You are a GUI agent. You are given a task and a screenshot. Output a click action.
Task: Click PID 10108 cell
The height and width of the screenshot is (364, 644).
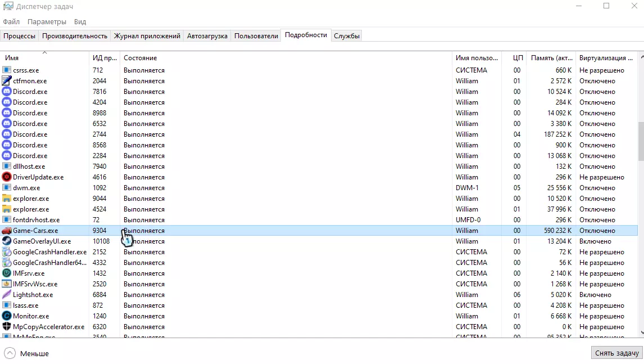tap(101, 241)
